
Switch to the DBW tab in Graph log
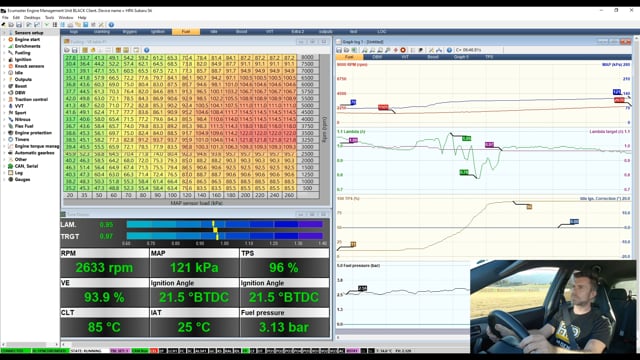tap(377, 57)
